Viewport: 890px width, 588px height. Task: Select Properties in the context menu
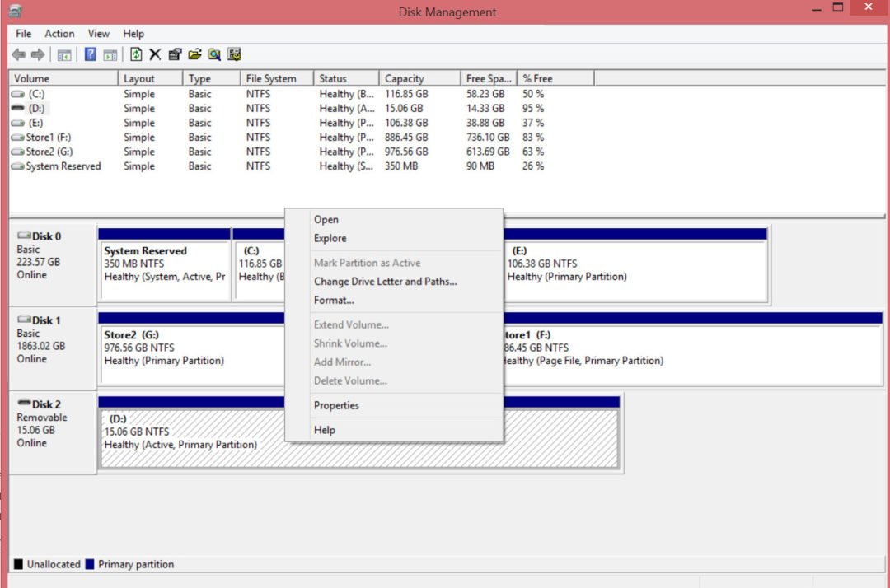(x=336, y=405)
